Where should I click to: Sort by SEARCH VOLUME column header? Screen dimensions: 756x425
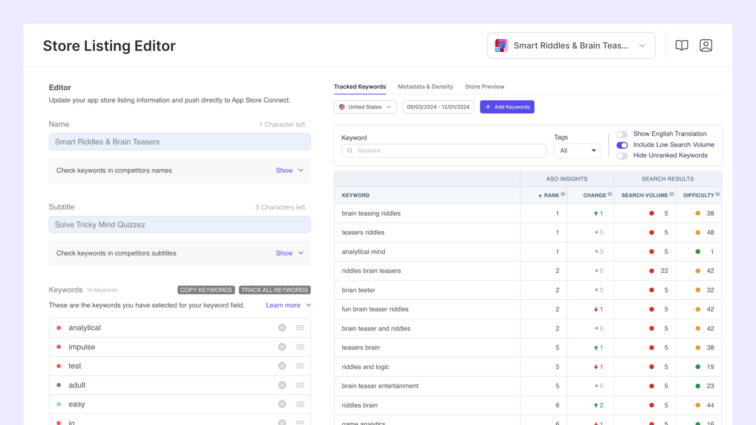point(644,195)
